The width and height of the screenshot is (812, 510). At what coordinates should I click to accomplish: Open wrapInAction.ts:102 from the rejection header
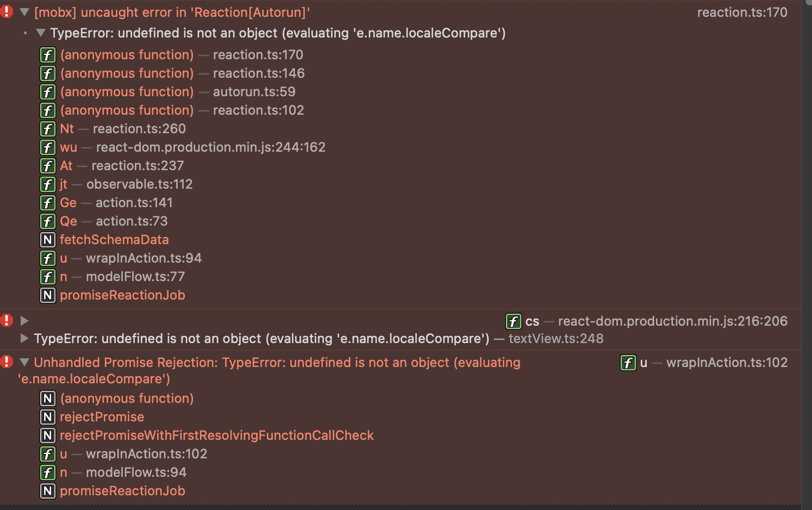click(727, 363)
